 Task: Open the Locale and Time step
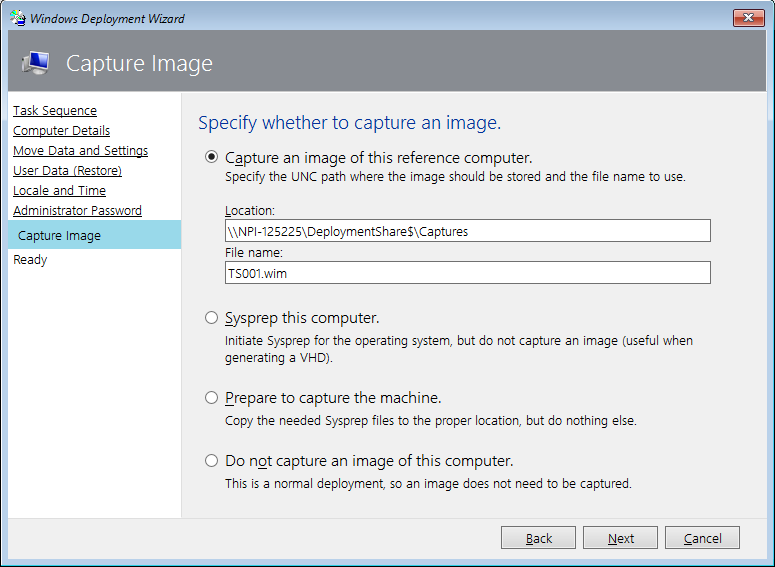tap(59, 190)
